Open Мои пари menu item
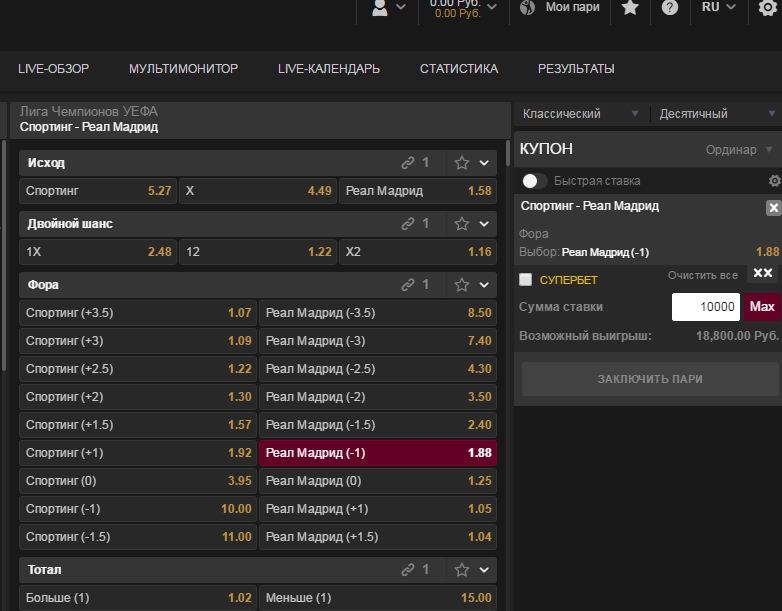782x611 pixels. tap(572, 7)
